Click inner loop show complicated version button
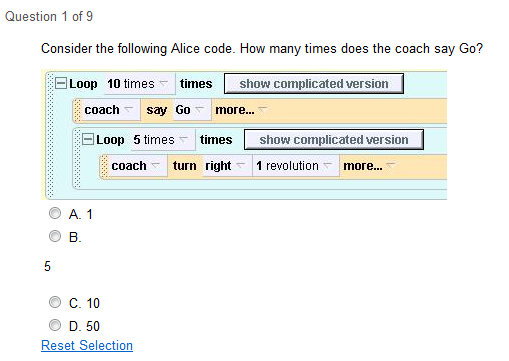Screen dimensions: 509x361 click(334, 140)
